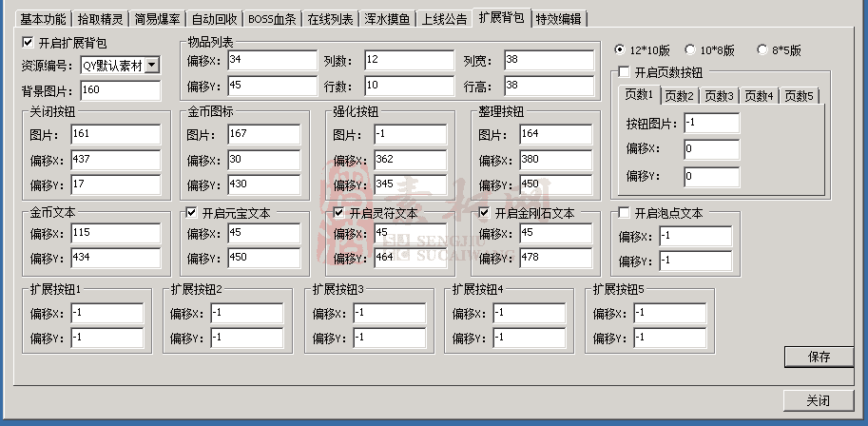Focus the 整理按钮 图片 field

pos(556,135)
